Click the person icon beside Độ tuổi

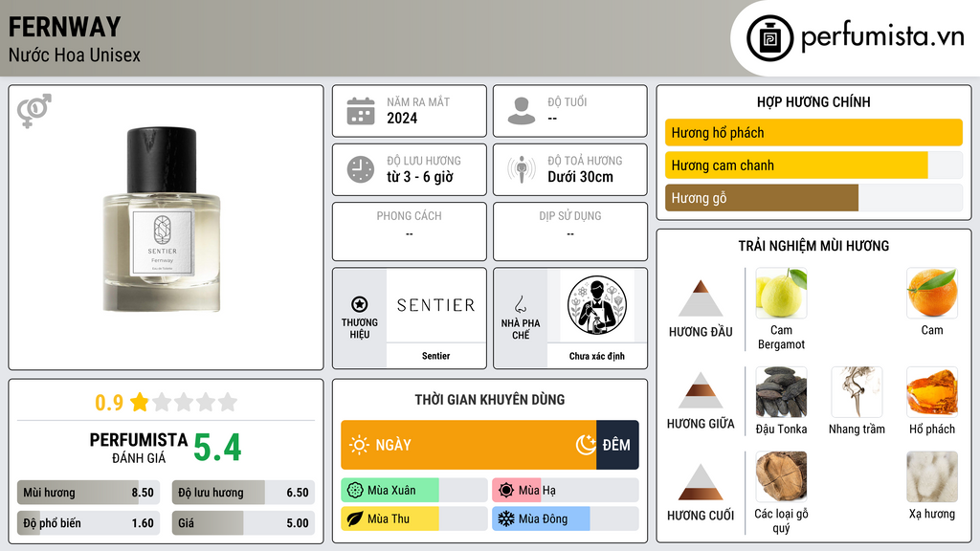[522, 111]
